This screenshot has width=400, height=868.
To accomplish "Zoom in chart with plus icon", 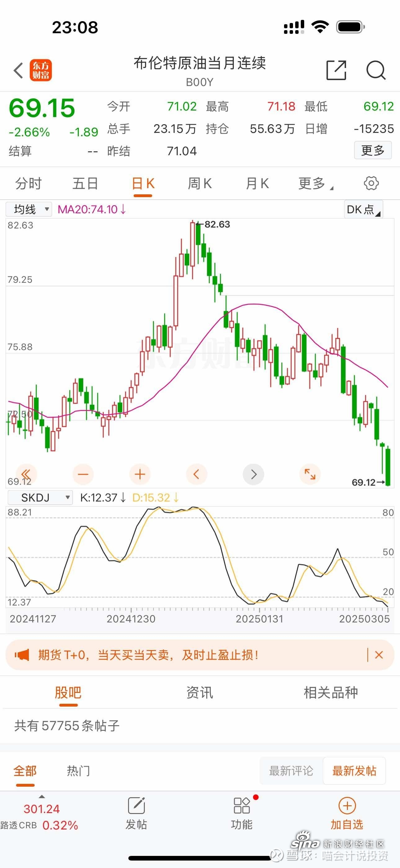I will (x=140, y=474).
